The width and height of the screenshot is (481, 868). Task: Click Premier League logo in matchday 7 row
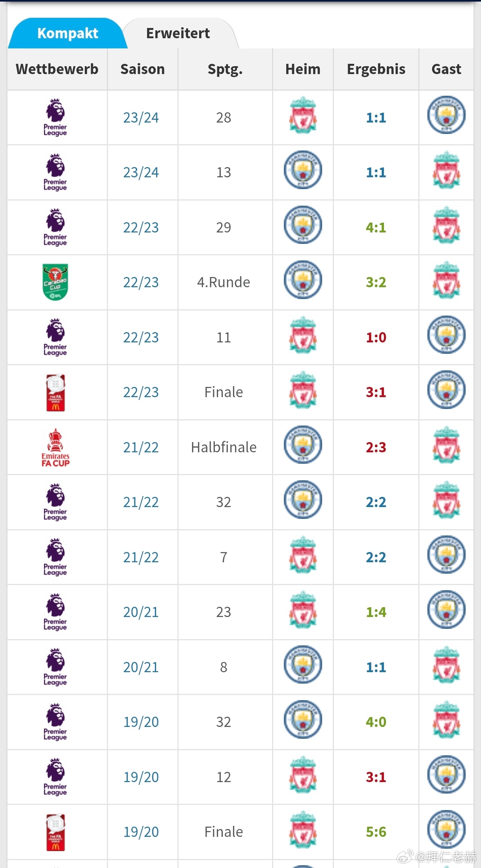[x=55, y=557]
